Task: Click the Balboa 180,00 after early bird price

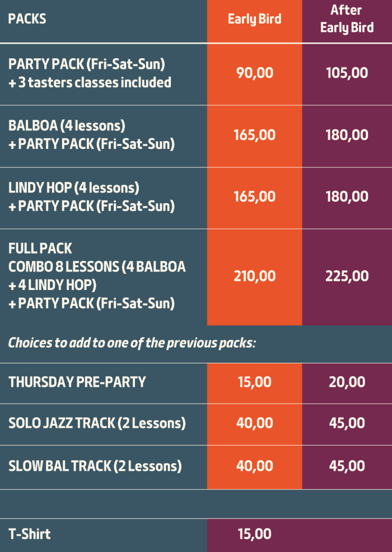Action: (x=347, y=135)
